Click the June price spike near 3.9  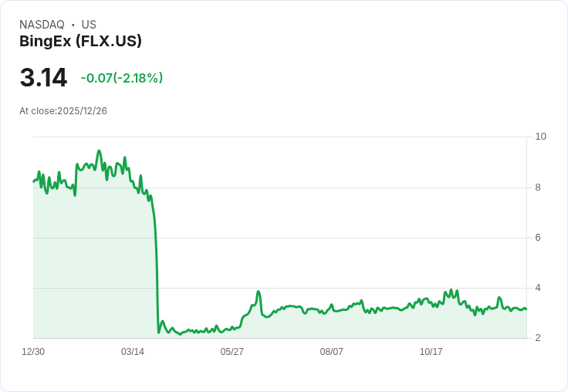259,291
